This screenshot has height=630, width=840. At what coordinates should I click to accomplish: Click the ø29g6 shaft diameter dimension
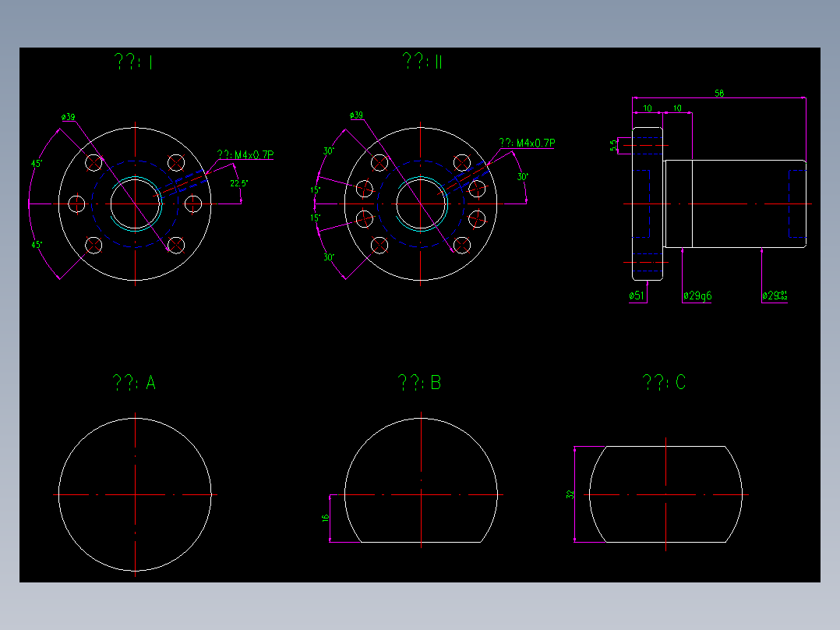698,294
